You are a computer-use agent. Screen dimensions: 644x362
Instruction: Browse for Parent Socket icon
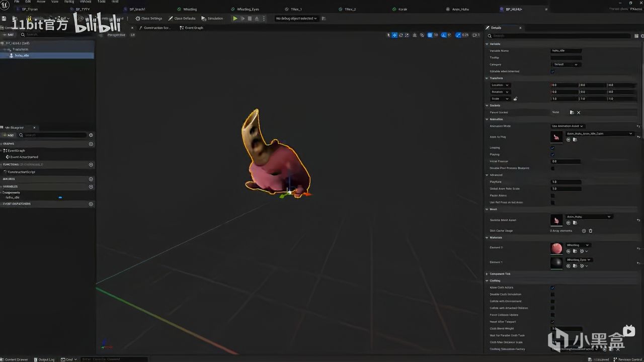click(572, 113)
